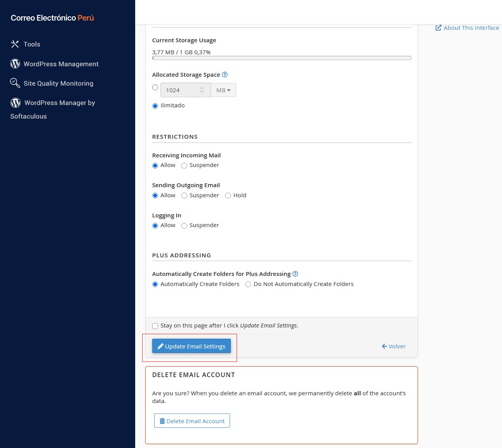Click the WordPress Management logo icon
Screen dimensions: 502x448
pyautogui.click(x=15, y=64)
